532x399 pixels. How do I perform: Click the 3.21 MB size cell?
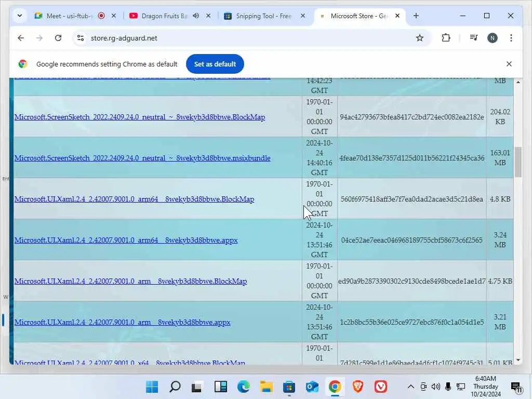tap(500, 322)
